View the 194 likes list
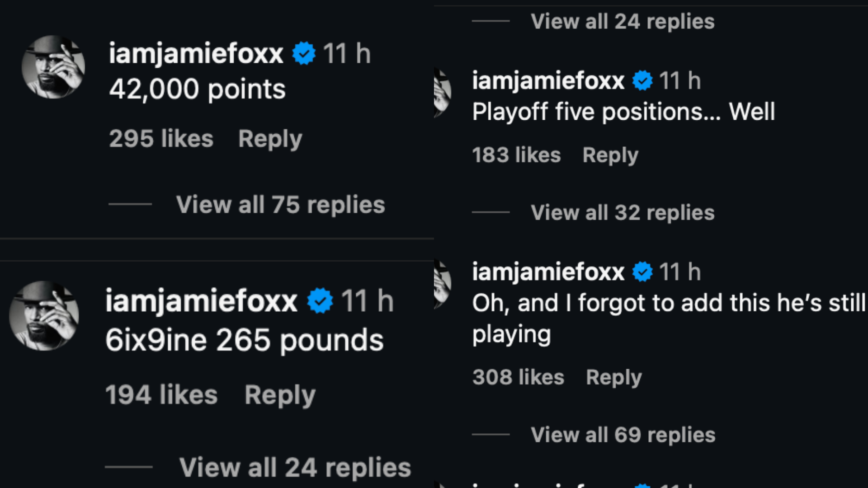Screen dimensions: 868x488 [x=161, y=395]
